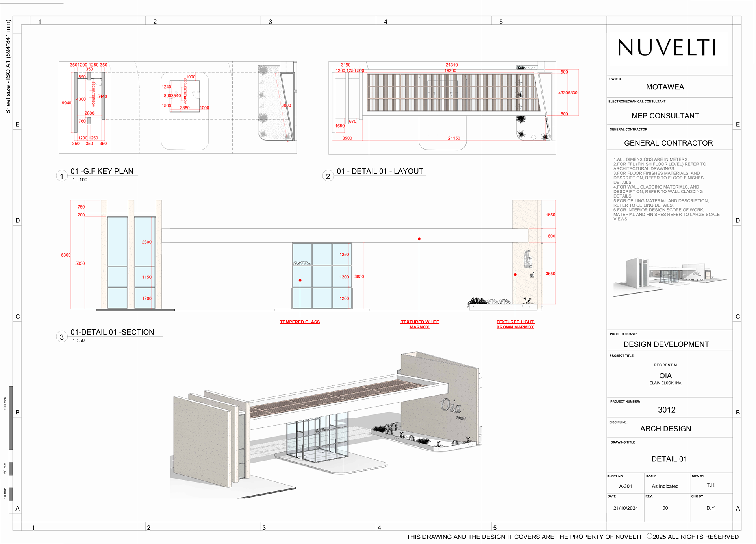Click the 01 -G.F KEY PLAN view title
The width and height of the screenshot is (756, 544).
tap(102, 171)
